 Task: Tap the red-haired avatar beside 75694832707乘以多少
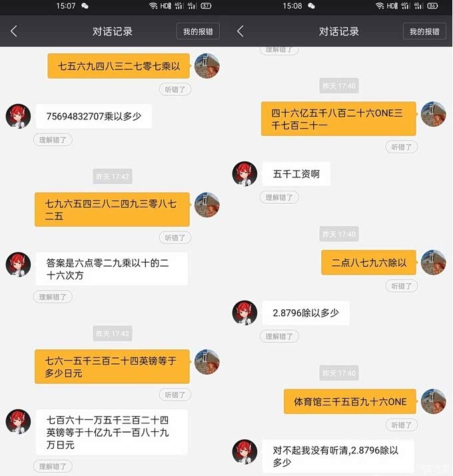18,116
